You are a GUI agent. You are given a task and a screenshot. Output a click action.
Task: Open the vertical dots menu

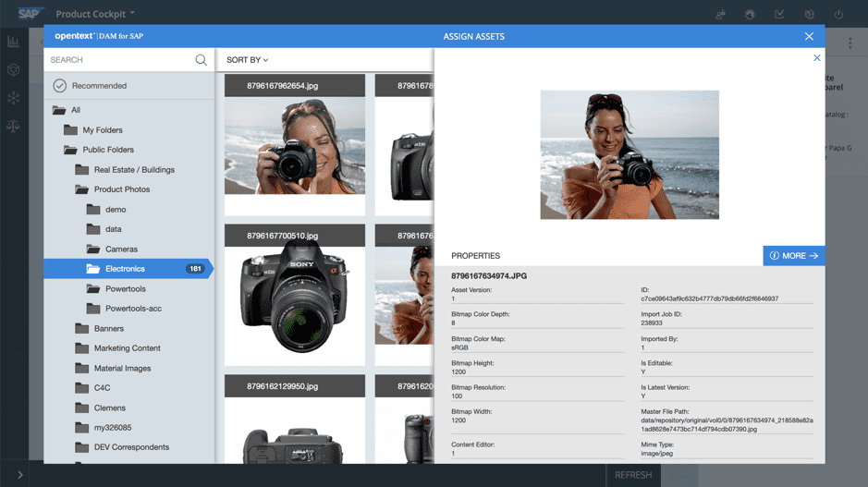850,43
